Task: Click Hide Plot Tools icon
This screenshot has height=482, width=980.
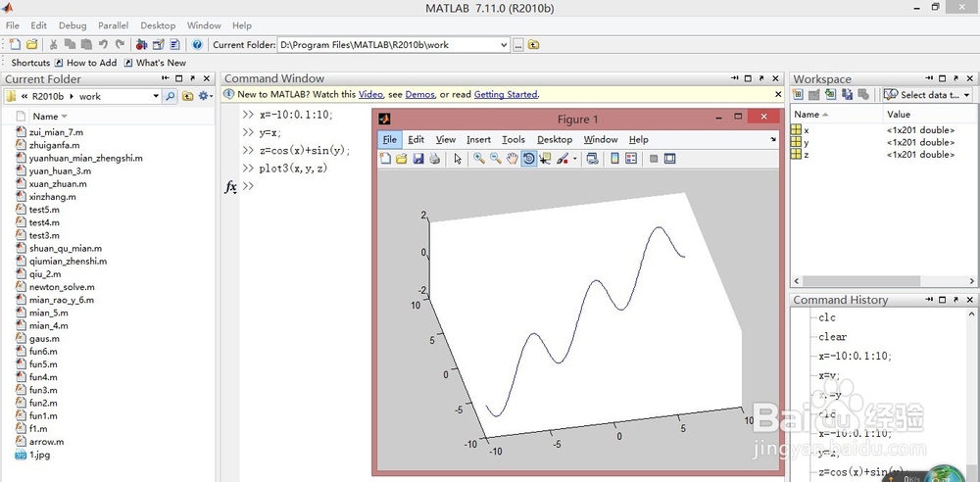Action: [654, 159]
